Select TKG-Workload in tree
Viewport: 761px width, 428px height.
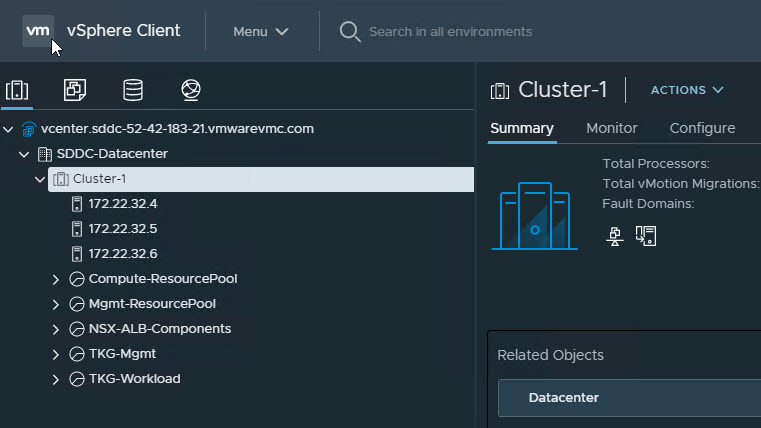tap(134, 379)
